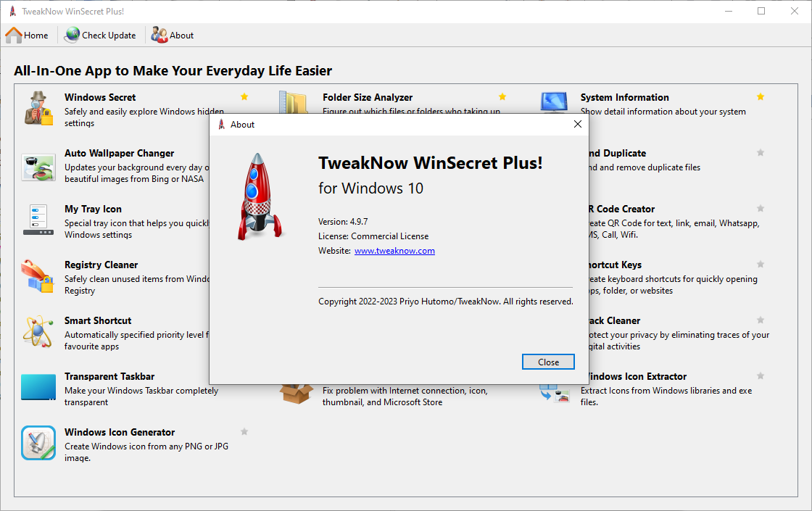Image resolution: width=812 pixels, height=511 pixels.
Task: Open the System Information title
Action: click(x=624, y=97)
